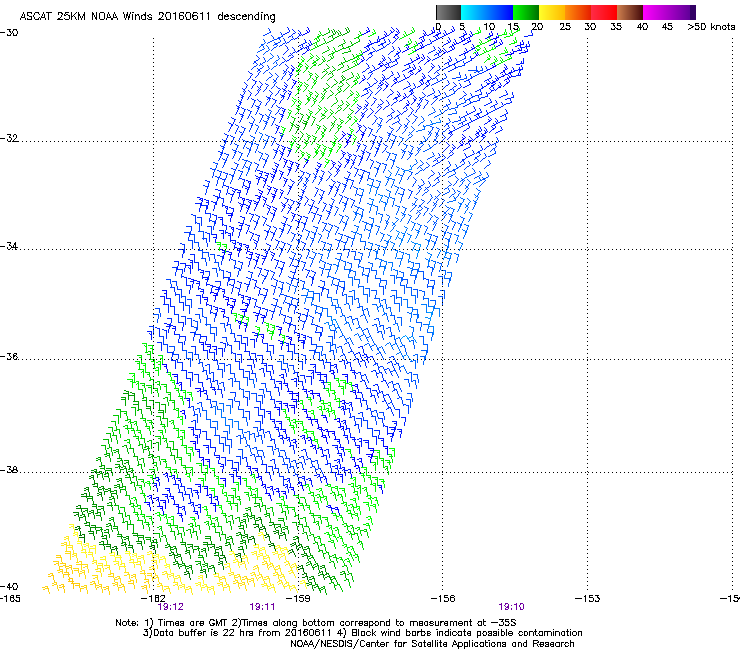Click the longitude label '-159'

coord(298,599)
